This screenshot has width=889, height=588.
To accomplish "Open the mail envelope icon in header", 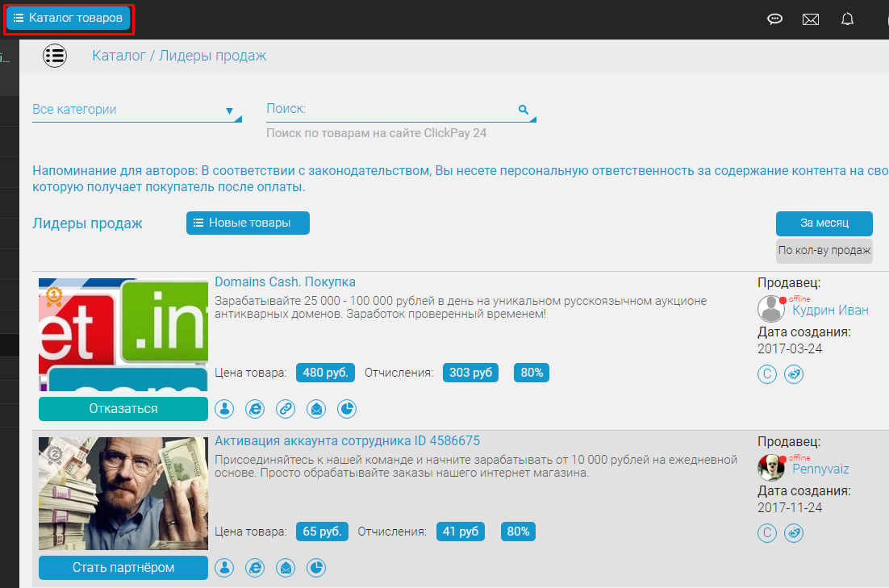I will click(811, 19).
